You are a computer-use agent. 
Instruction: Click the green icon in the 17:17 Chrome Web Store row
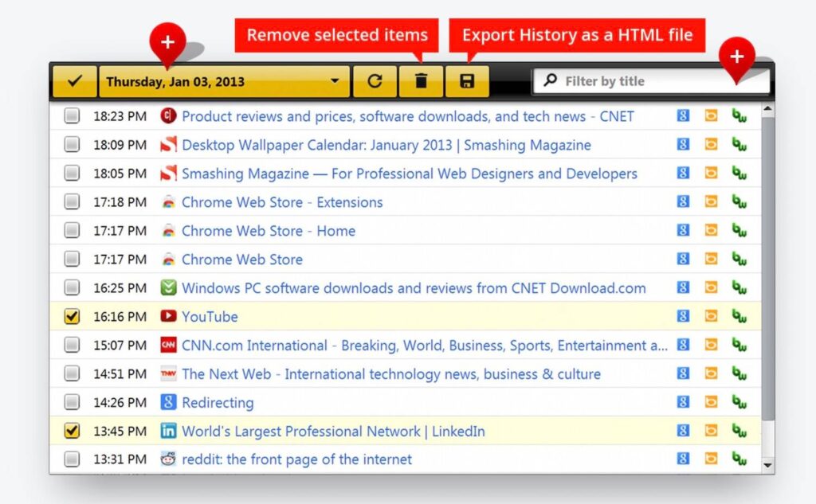tap(739, 259)
